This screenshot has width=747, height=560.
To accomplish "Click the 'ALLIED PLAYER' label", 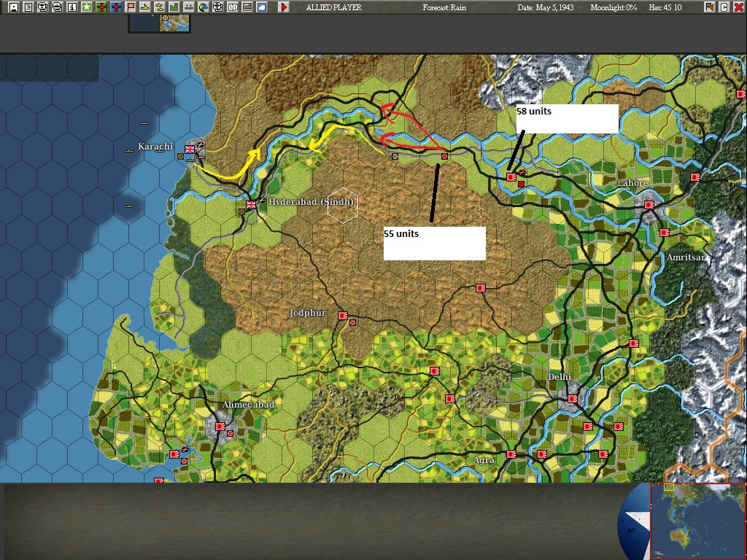I will [334, 7].
